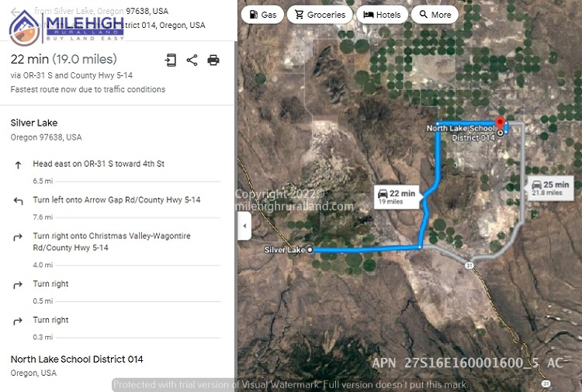Image resolution: width=582 pixels, height=392 pixels.
Task: Open the More search options
Action: [x=435, y=15]
